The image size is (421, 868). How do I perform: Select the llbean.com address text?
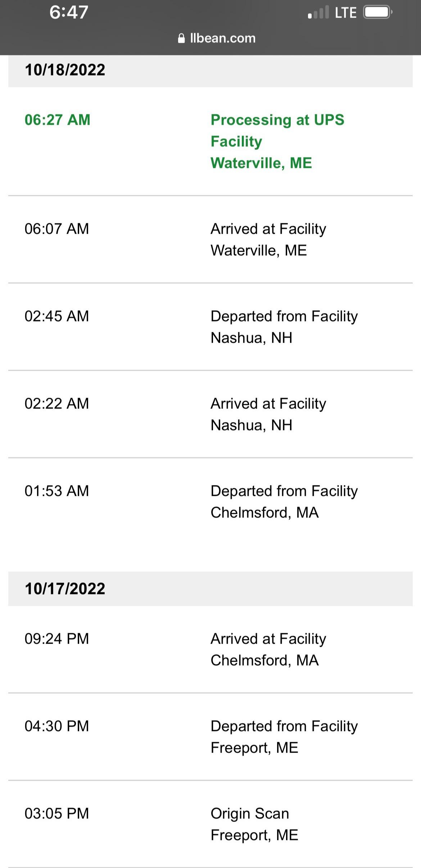coord(223,38)
